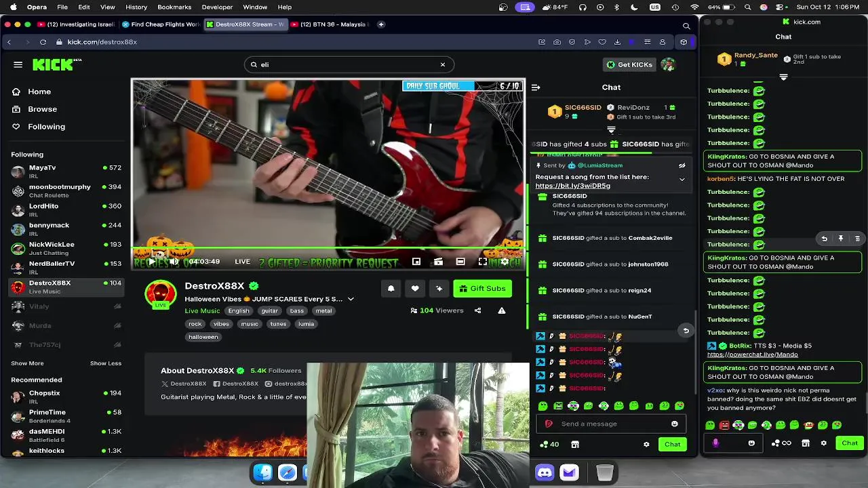Expand the gift leaderboard in main chat
The image size is (868, 488).
pyautogui.click(x=611, y=129)
